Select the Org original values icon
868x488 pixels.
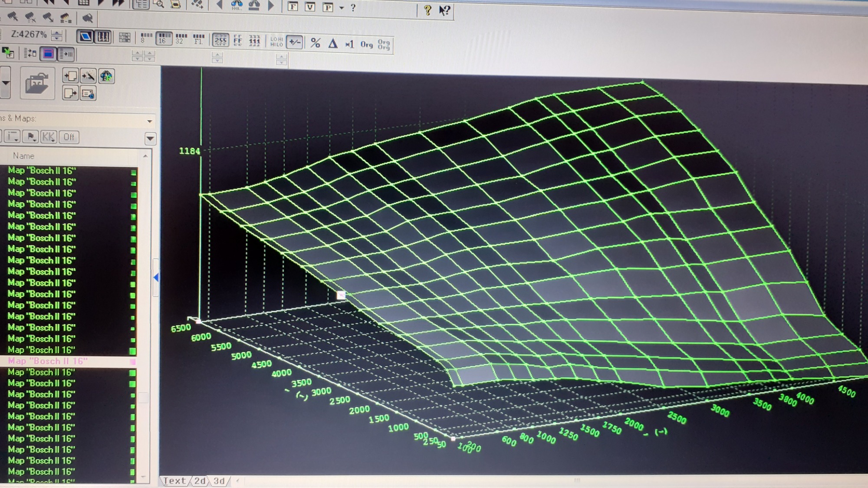click(x=367, y=44)
